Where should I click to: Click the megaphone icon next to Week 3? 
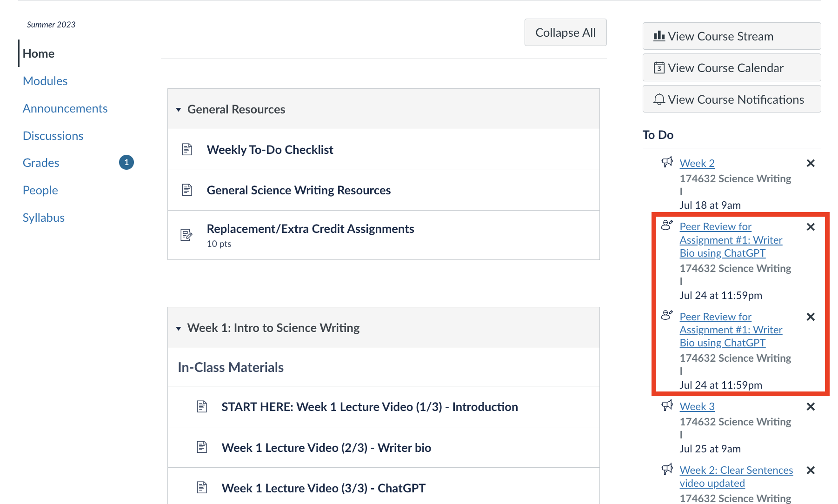point(667,405)
